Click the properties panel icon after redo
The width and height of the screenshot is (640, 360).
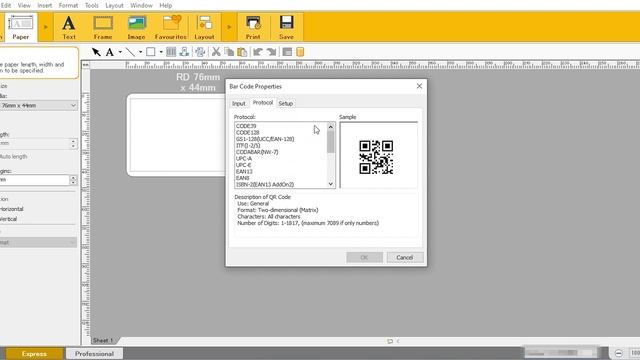click(x=287, y=52)
